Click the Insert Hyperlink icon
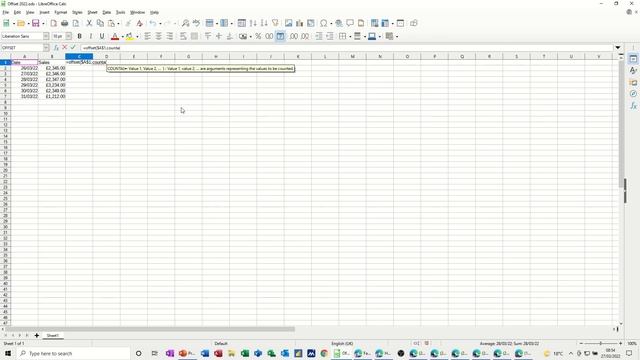 click(339, 23)
